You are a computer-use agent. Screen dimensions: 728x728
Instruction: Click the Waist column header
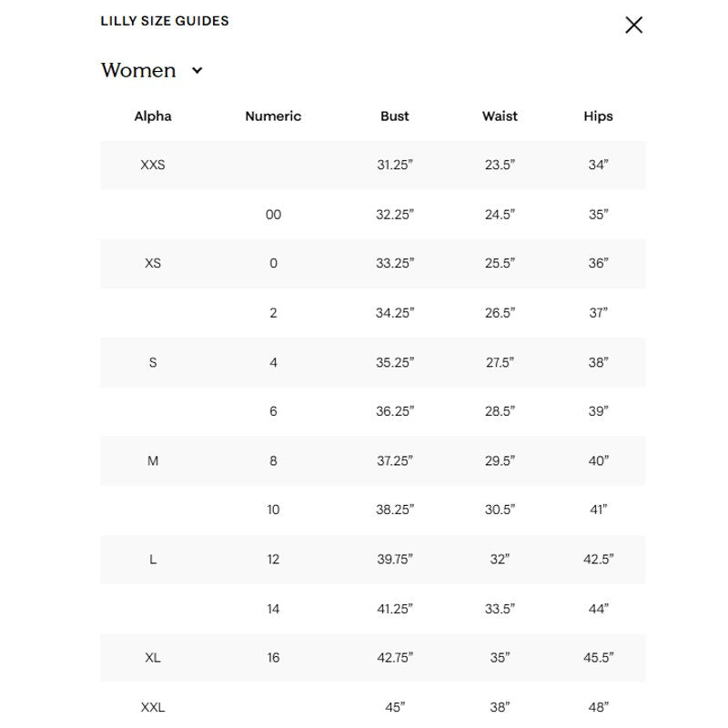500,116
